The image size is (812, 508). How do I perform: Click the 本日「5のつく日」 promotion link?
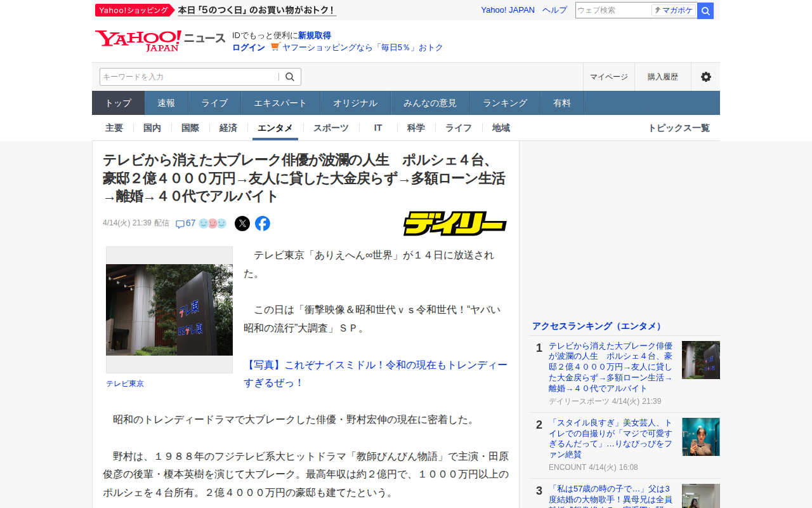(257, 10)
